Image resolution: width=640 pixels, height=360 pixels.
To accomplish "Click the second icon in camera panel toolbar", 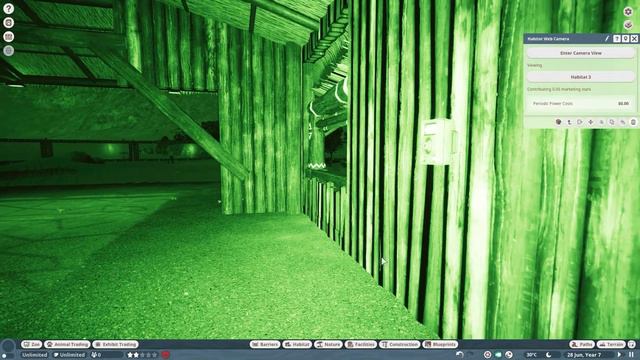I will [x=569, y=122].
